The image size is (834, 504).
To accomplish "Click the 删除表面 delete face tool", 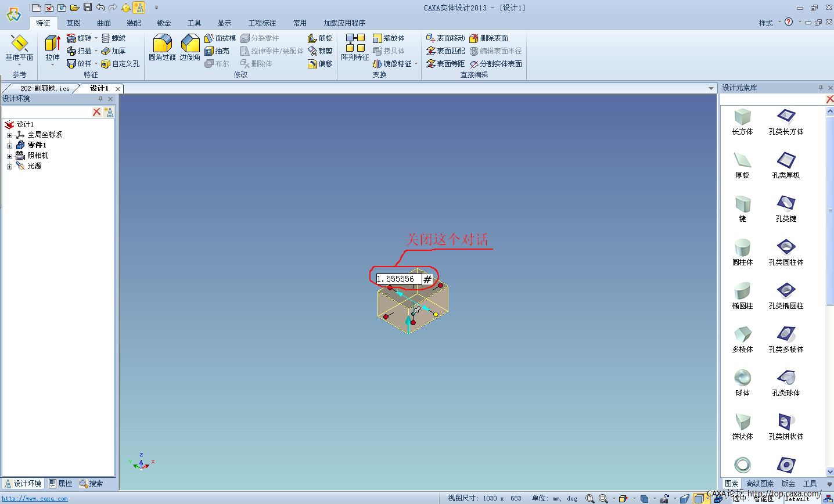I will click(489, 38).
